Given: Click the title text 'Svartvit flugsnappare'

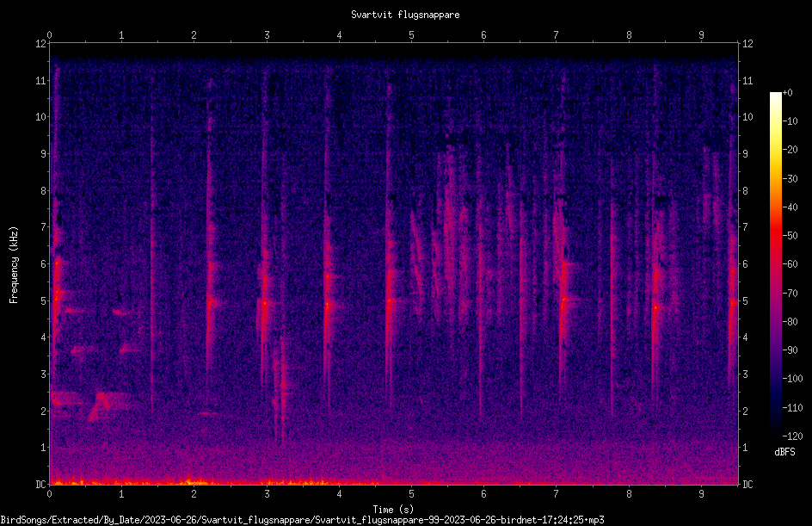Looking at the screenshot, I should coord(405,15).
